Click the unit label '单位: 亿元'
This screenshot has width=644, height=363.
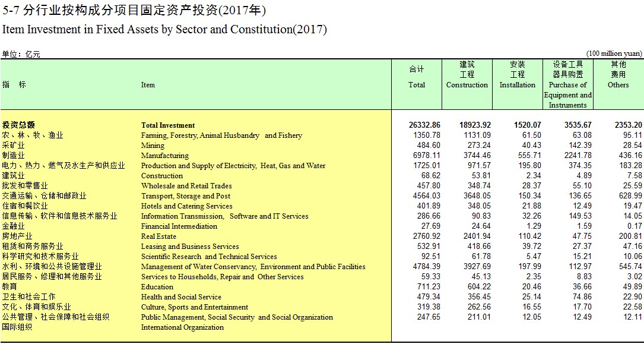[x=21, y=54]
